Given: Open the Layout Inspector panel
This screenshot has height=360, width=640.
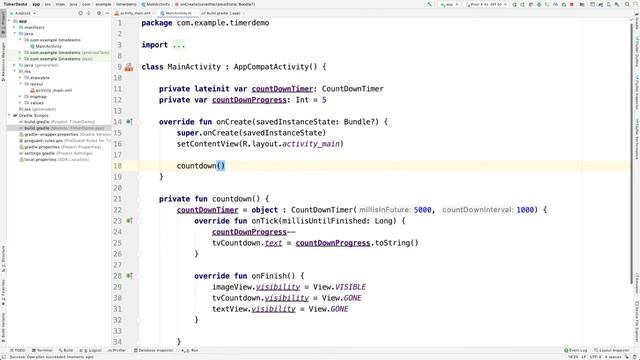Looking at the screenshot, I should (612, 350).
